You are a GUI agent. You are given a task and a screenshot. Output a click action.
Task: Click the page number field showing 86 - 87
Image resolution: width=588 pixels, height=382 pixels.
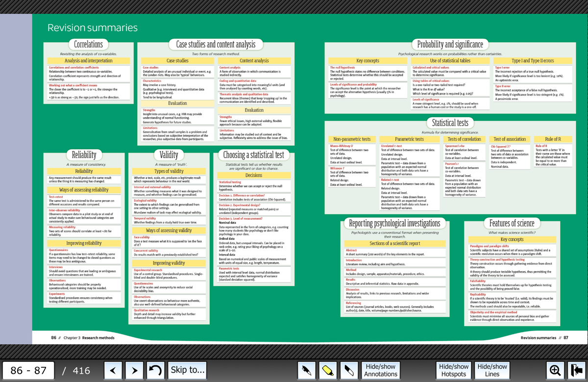coord(27,370)
